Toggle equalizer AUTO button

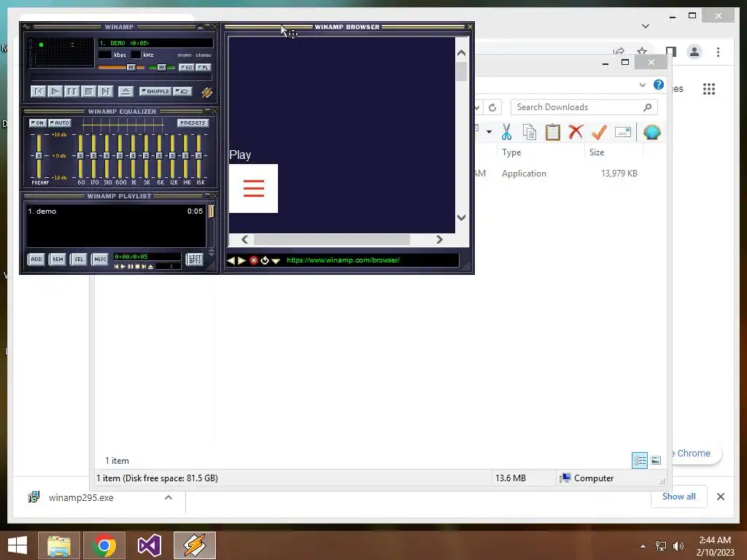click(60, 122)
